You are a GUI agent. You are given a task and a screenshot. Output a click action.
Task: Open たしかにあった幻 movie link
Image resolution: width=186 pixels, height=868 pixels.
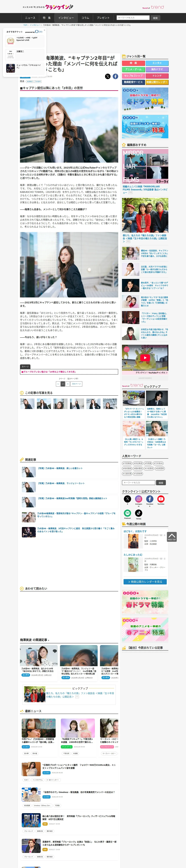[x=133, y=555]
